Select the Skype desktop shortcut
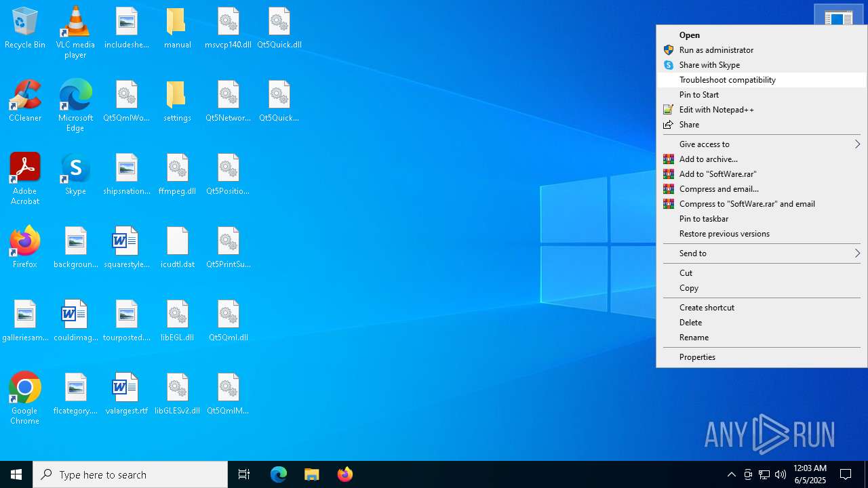This screenshot has height=488, width=868. (x=75, y=174)
